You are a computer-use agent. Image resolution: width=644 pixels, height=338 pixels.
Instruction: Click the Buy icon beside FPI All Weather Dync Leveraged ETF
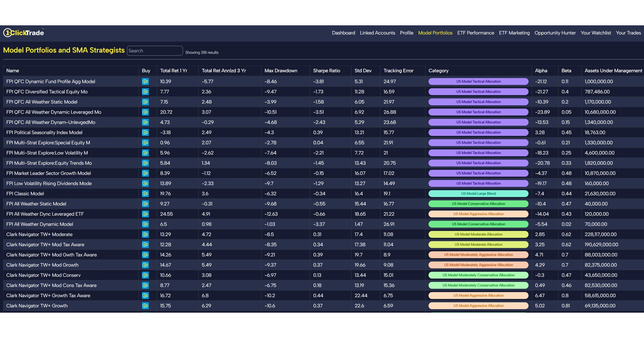(146, 214)
